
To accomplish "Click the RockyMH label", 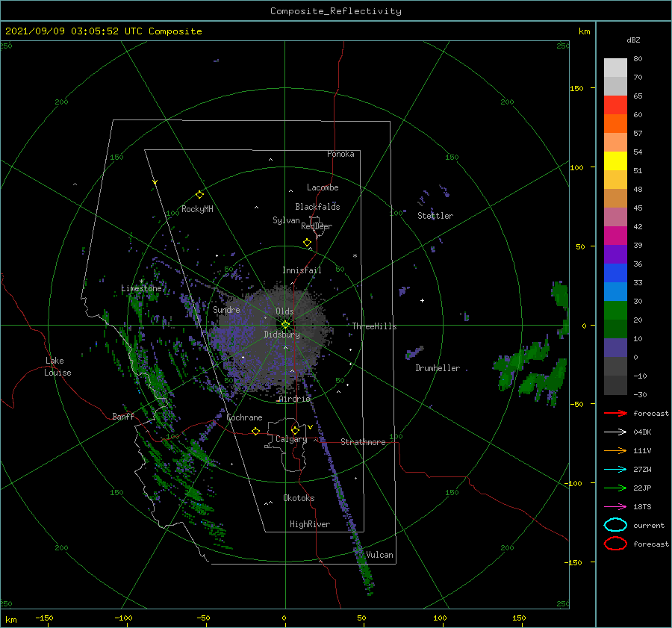I will (197, 209).
